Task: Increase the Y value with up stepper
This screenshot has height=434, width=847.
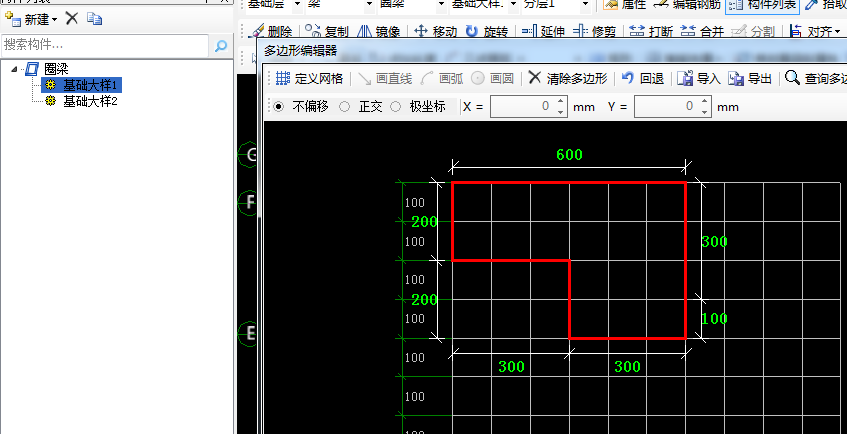Action: (704, 101)
